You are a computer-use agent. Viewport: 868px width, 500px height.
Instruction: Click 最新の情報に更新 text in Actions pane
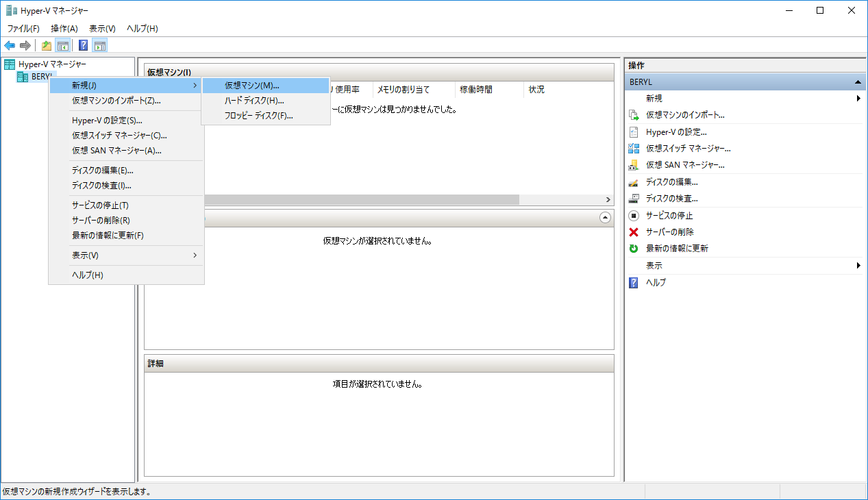(677, 249)
